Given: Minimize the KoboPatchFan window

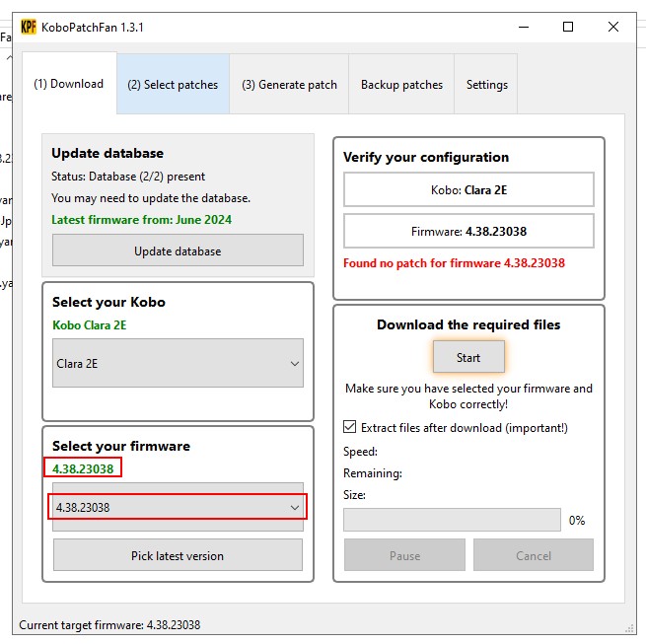Looking at the screenshot, I should pyautogui.click(x=523, y=28).
